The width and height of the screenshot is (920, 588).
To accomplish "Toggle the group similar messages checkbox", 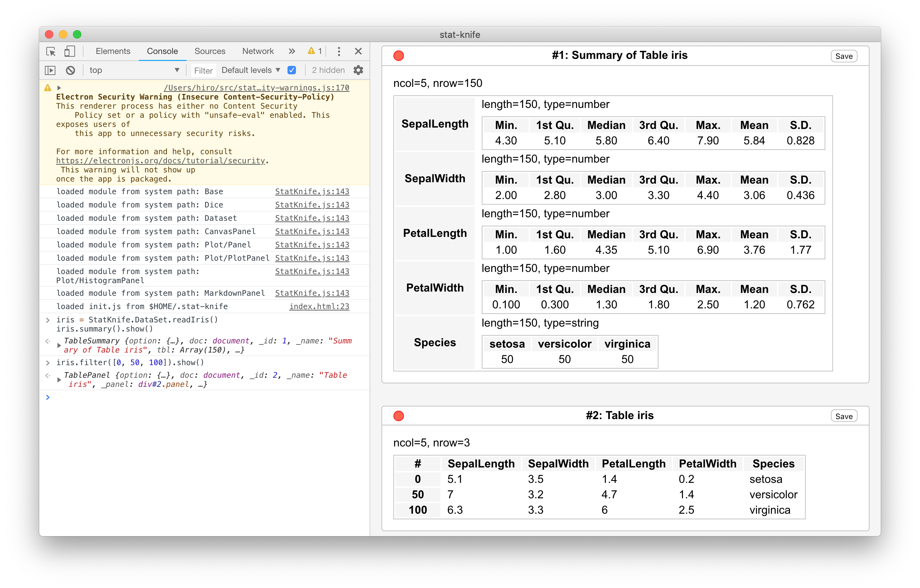I will point(291,70).
